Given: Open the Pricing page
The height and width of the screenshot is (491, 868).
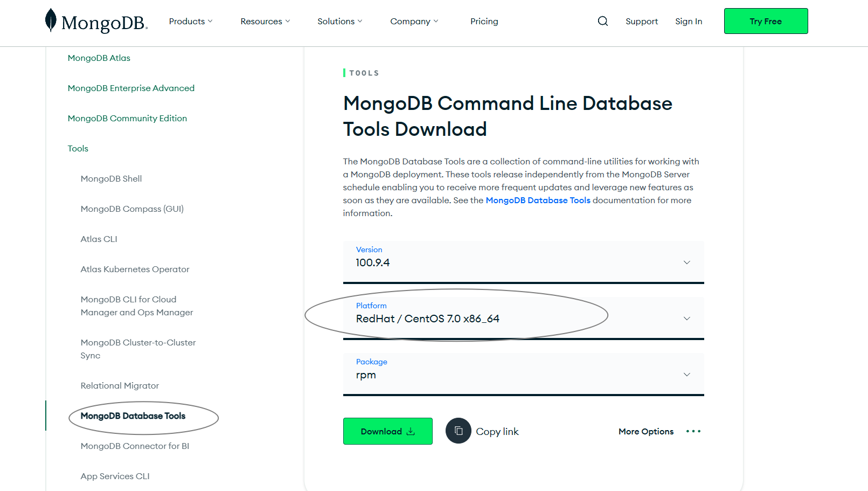Looking at the screenshot, I should click(484, 21).
